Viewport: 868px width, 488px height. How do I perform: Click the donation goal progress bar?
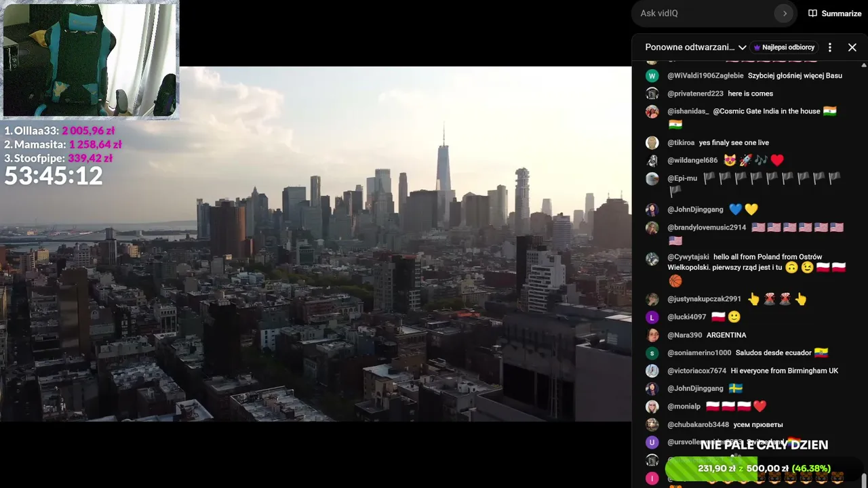[x=764, y=468]
